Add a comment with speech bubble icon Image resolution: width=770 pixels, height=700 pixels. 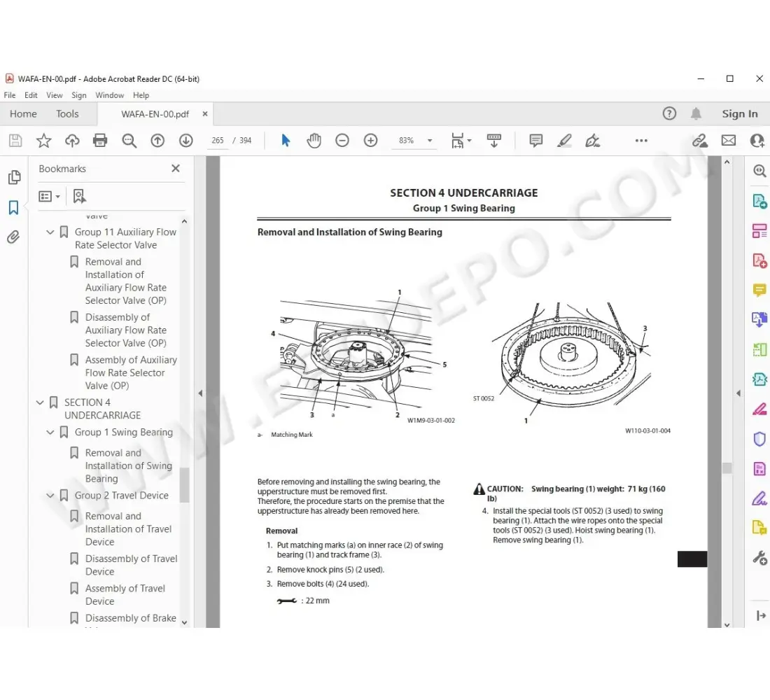(x=535, y=141)
